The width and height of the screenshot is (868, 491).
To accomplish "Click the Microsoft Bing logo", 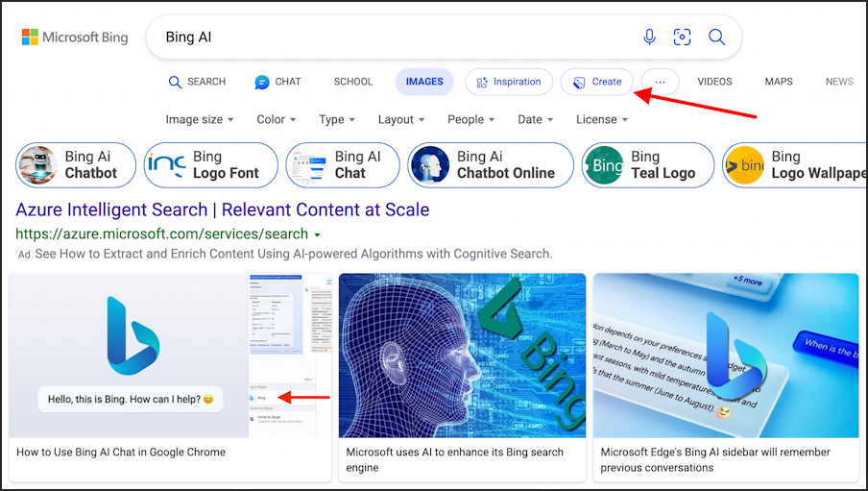I will pyautogui.click(x=75, y=37).
